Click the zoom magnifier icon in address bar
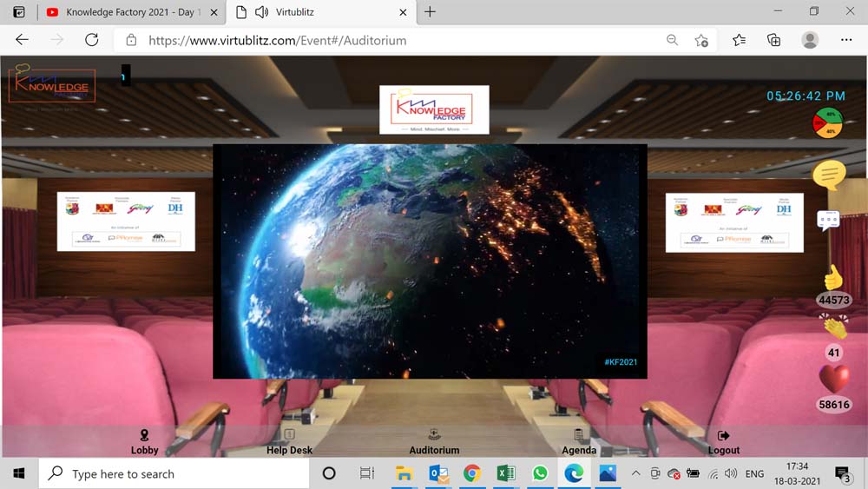 [672, 40]
